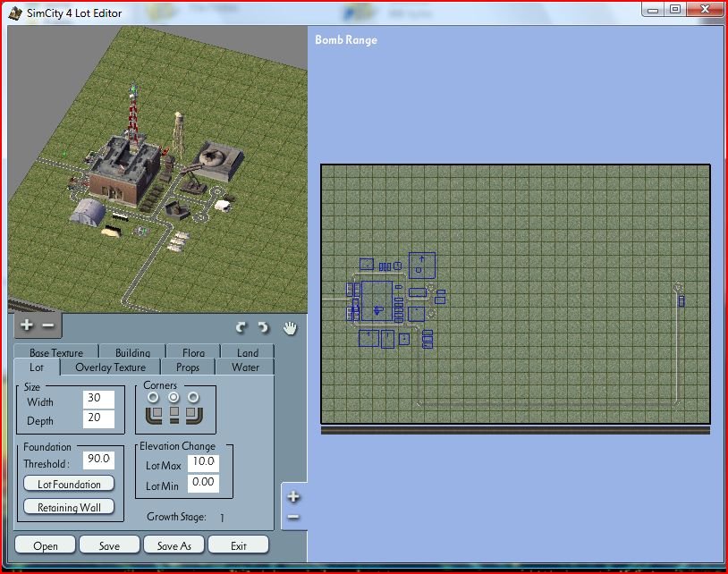Image resolution: width=728 pixels, height=574 pixels.
Task: Maximize the Lot Editor window
Action: tap(675, 10)
